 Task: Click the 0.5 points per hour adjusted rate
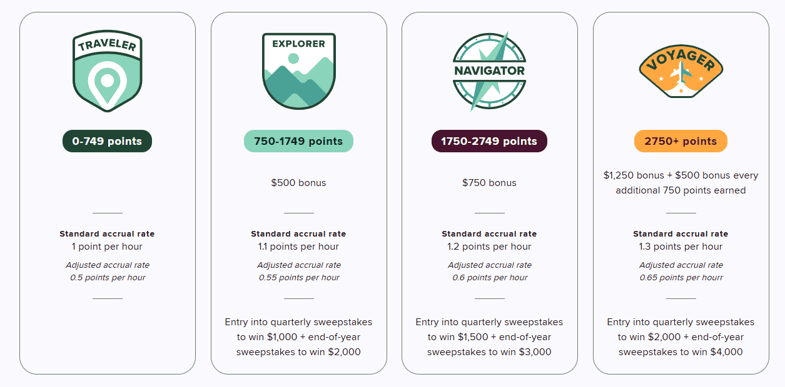107,277
